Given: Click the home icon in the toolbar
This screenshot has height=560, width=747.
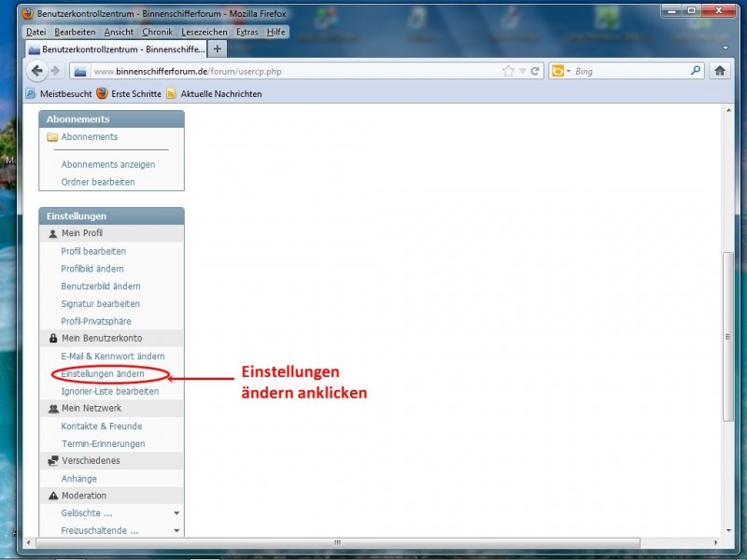Looking at the screenshot, I should tap(720, 71).
